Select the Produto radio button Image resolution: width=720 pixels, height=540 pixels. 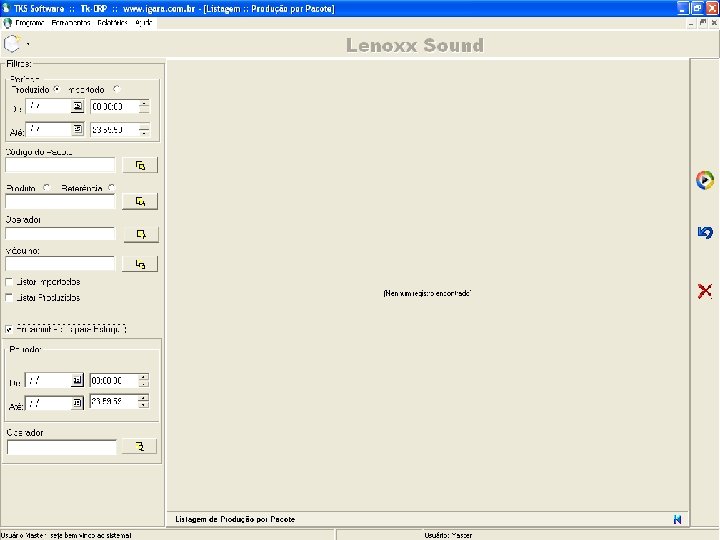[46, 188]
